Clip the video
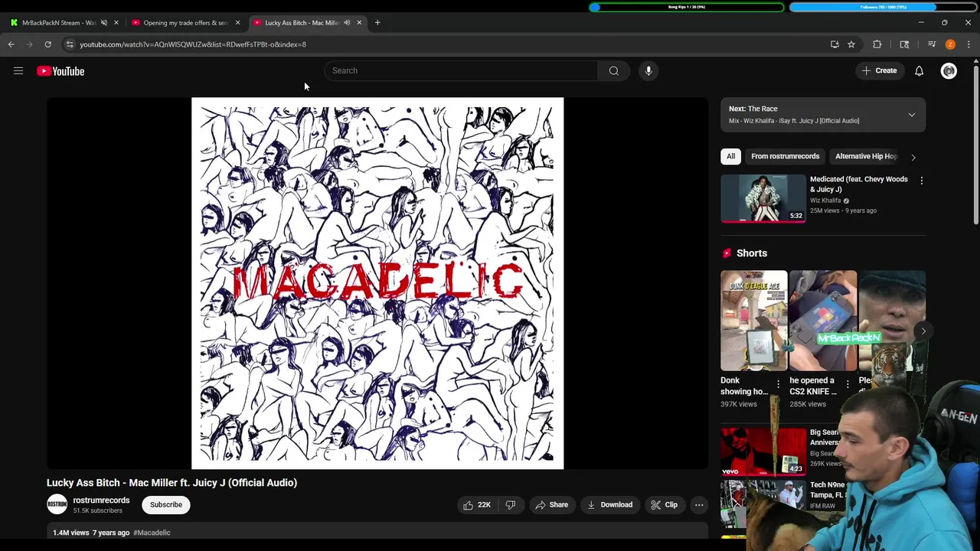980x551 pixels. [664, 505]
